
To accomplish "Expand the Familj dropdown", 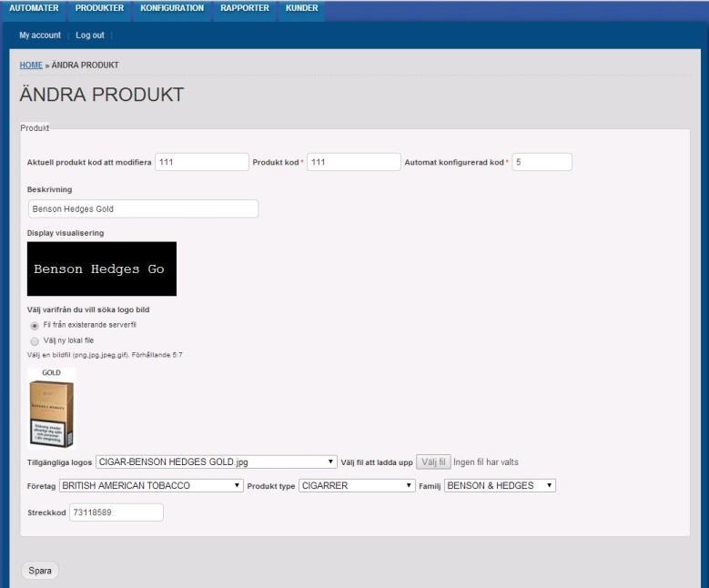I will [500, 486].
